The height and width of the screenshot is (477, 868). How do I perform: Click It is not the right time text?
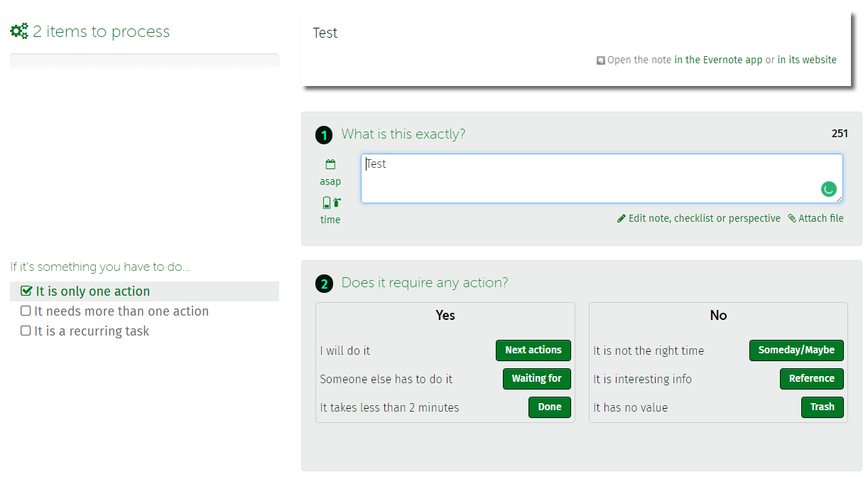[649, 350]
